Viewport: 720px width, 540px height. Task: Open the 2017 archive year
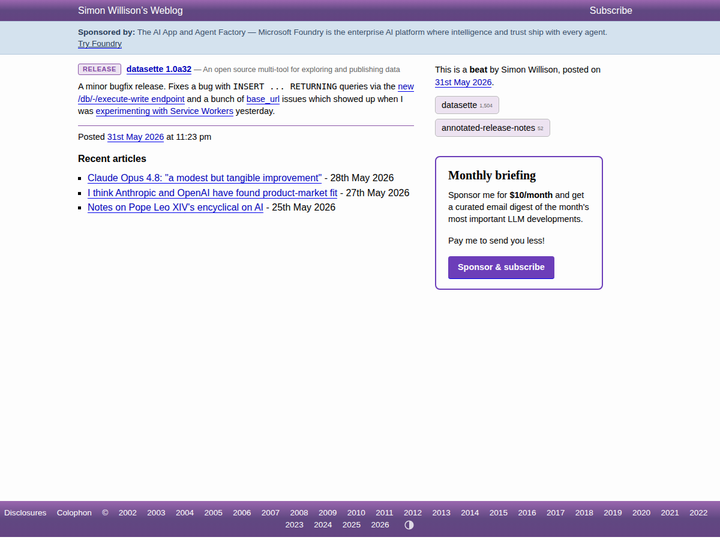point(555,513)
